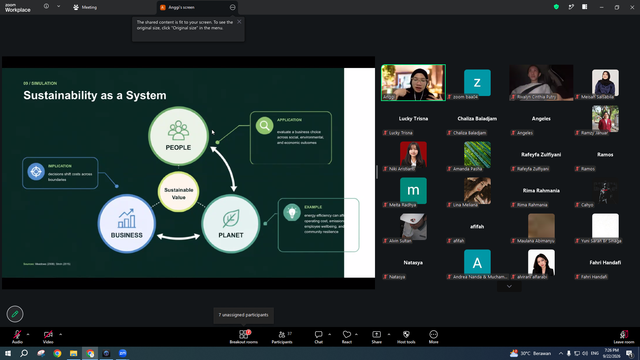Expand the Share options arrow
The height and width of the screenshot is (360, 640).
click(389, 334)
